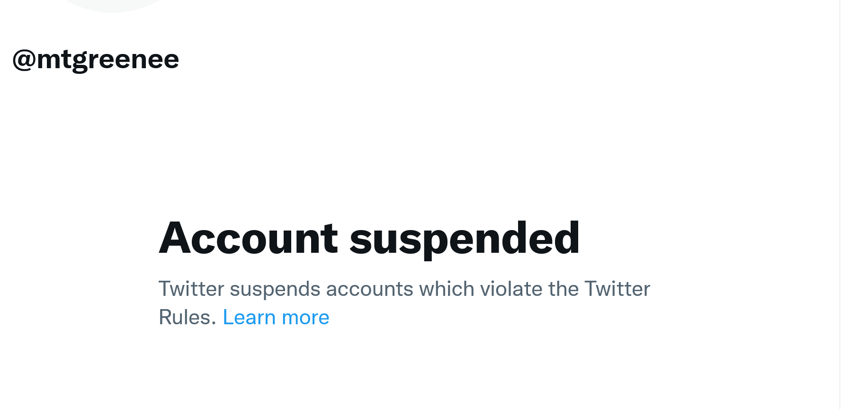Viewport: 868px width, 409px height.
Task: Click the empty sidebar area beyond the divider
Action: 855,204
